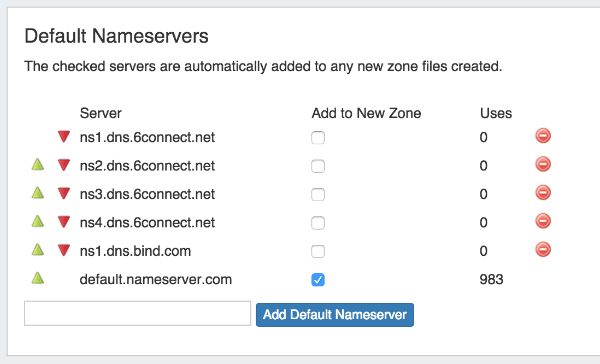
Task: Uncheck Add to New Zone for default.nameserver.com
Action: point(318,280)
